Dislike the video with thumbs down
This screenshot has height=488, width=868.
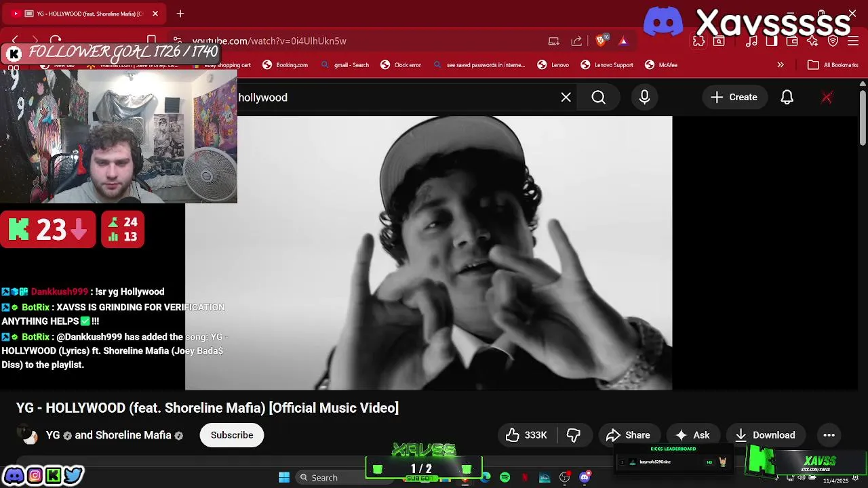574,435
